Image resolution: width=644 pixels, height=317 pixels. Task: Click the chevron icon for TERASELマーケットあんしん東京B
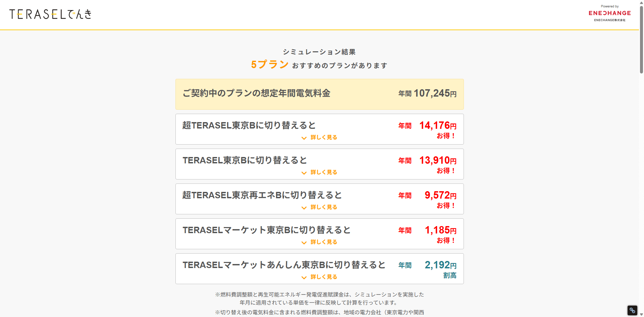click(x=304, y=277)
